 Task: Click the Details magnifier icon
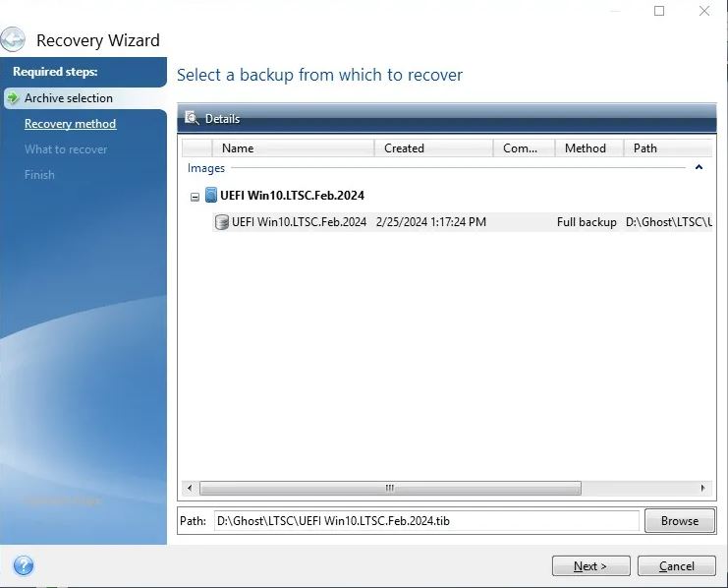click(192, 119)
